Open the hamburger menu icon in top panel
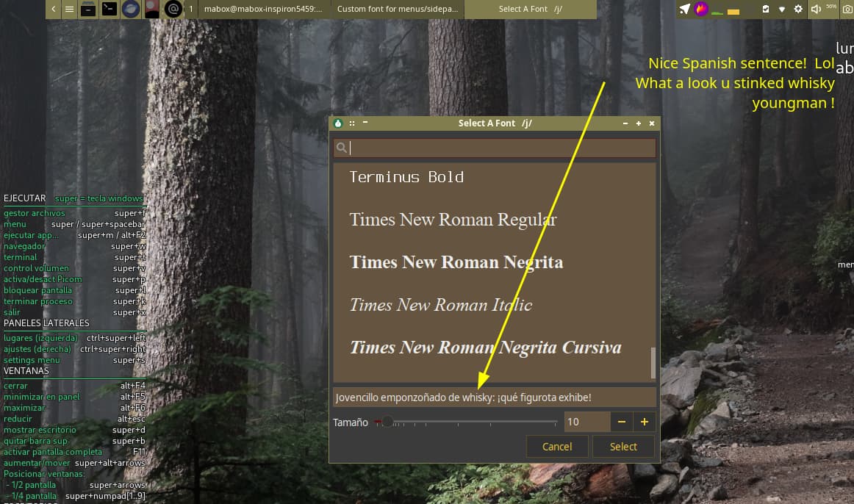Viewport: 854px width, 504px height. pyautogui.click(x=69, y=10)
